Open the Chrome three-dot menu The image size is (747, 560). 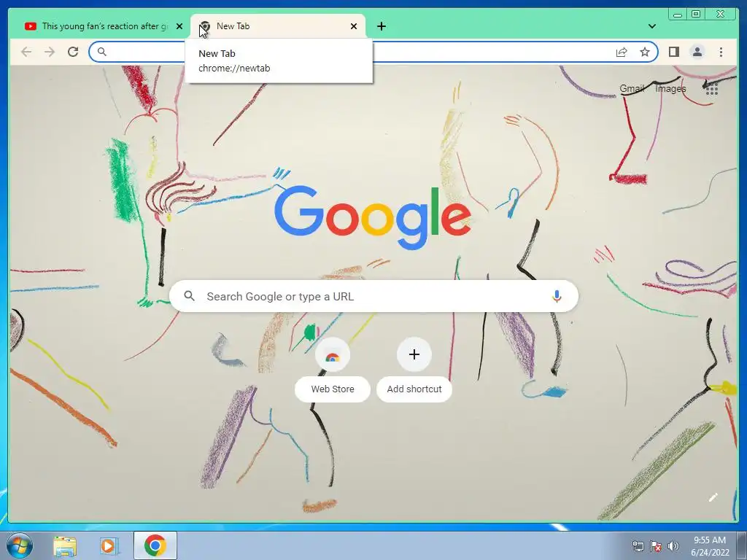pyautogui.click(x=721, y=52)
